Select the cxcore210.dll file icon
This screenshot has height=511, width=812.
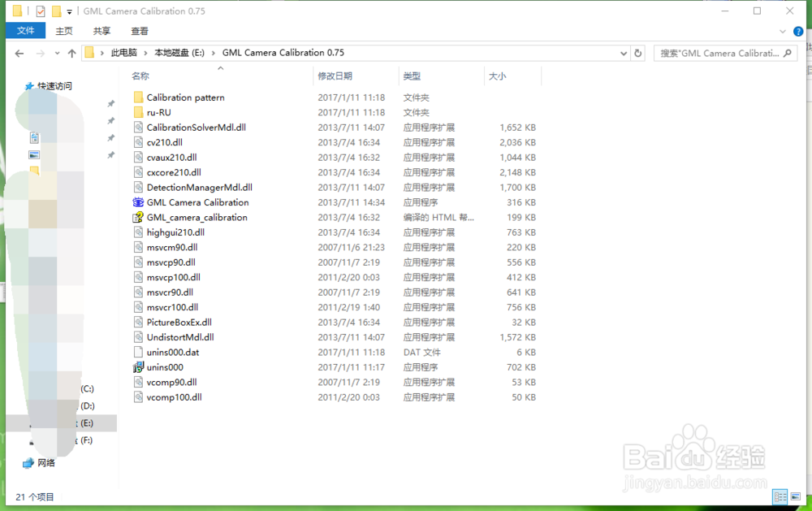[138, 172]
